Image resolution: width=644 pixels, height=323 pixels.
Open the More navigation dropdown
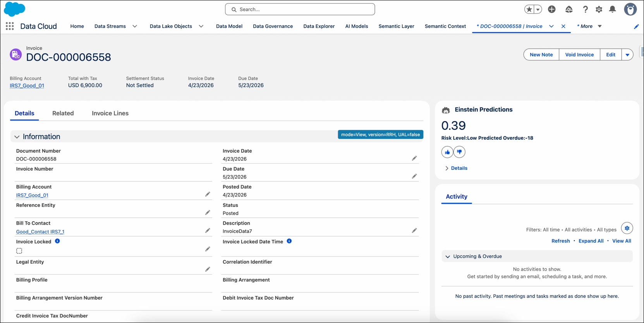pos(600,26)
